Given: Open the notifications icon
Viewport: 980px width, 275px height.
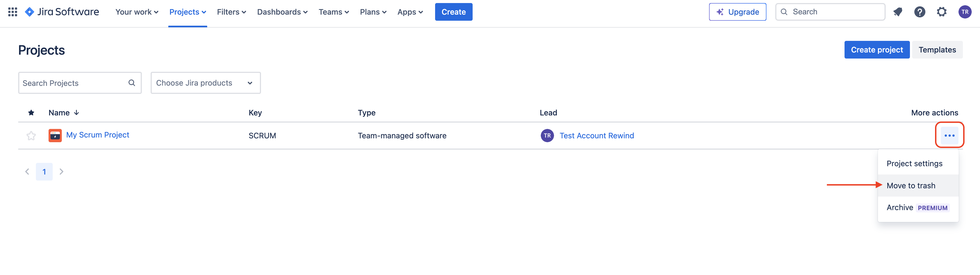Looking at the screenshot, I should (x=898, y=12).
